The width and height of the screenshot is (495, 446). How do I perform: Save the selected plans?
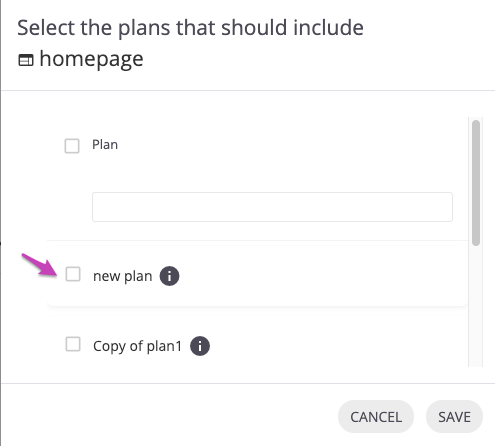coord(454,417)
